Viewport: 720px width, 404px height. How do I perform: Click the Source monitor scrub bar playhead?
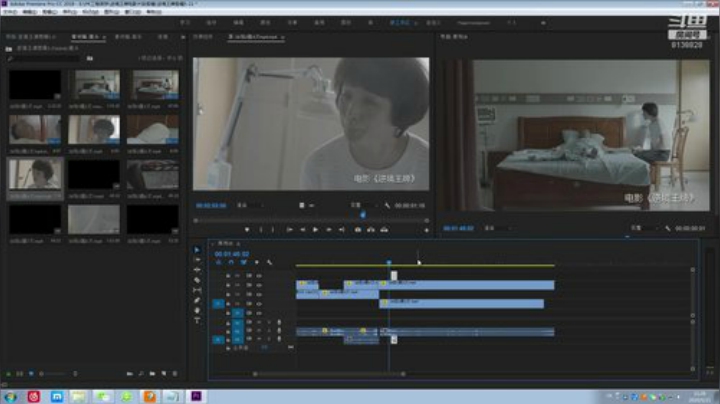point(363,214)
